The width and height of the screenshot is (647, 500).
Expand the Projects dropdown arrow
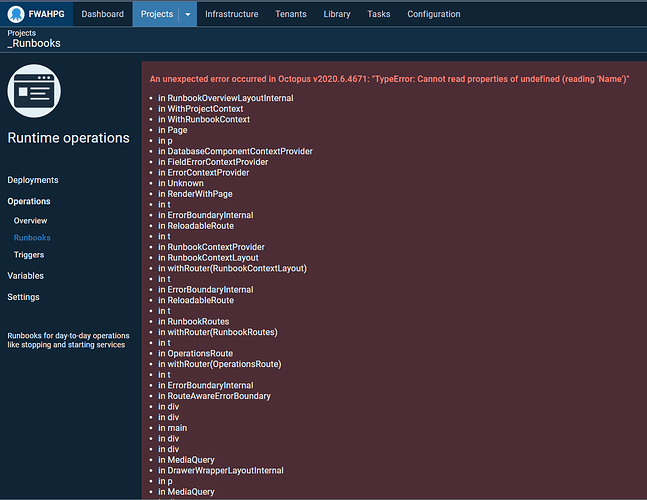pos(188,14)
